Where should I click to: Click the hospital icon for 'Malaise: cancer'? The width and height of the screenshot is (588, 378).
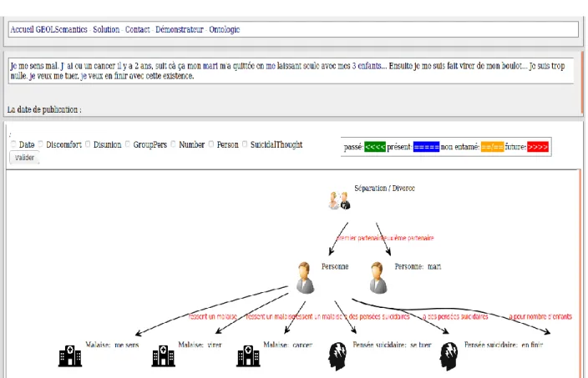(x=248, y=356)
